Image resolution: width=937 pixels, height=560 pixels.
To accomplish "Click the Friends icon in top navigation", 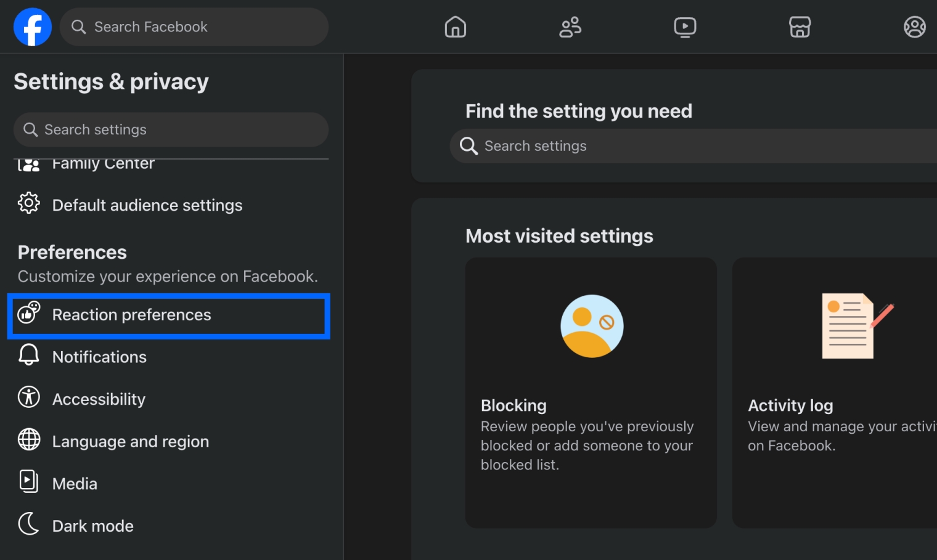I will point(570,26).
